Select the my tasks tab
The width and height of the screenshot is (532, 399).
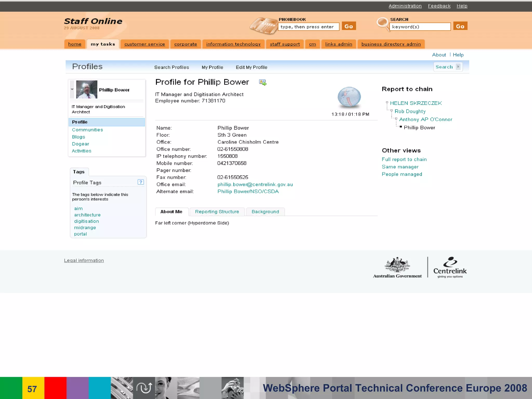103,44
